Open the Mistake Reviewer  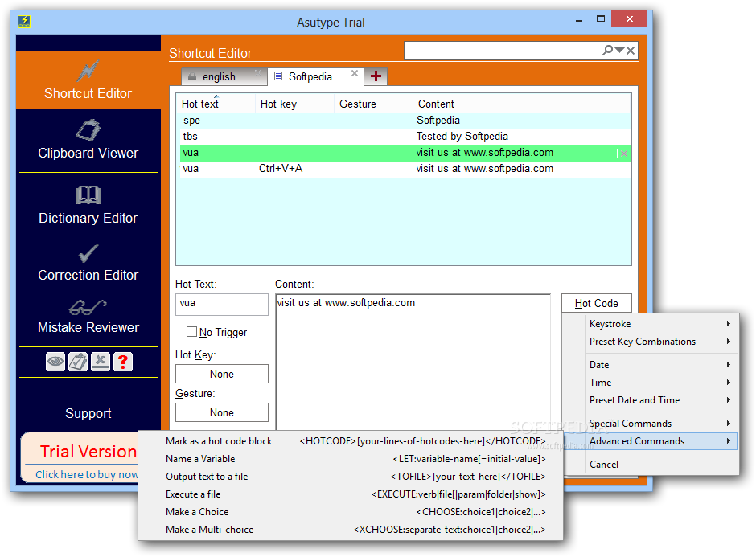tap(88, 316)
